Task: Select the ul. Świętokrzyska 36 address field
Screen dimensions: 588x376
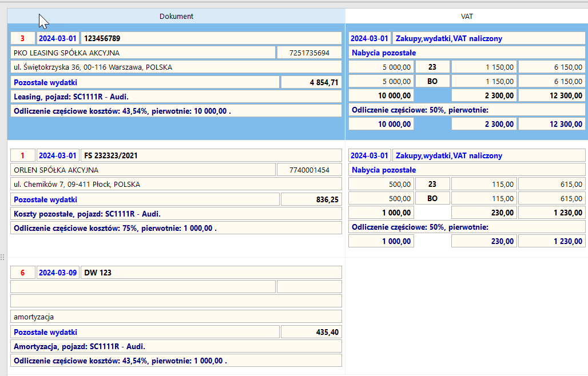Action: click(176, 67)
